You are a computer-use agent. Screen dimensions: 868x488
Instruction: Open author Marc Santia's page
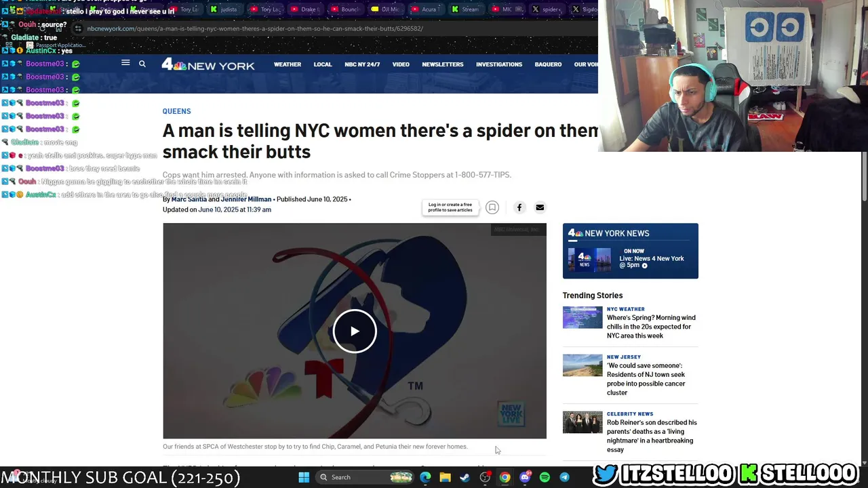tap(189, 199)
